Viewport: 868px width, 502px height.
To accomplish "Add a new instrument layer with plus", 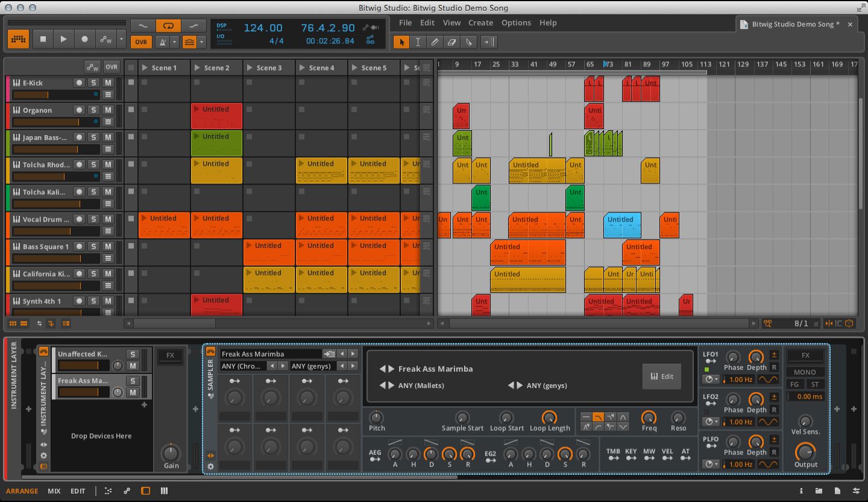I will 144,405.
